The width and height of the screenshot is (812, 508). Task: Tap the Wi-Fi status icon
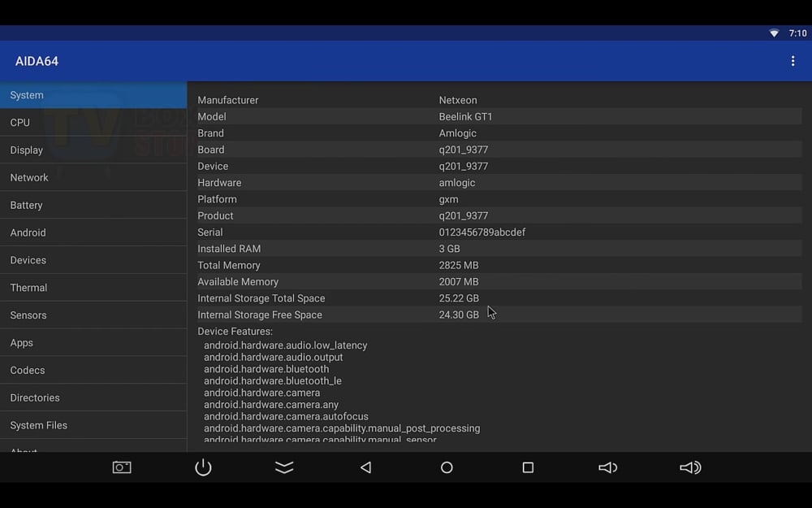(x=774, y=33)
